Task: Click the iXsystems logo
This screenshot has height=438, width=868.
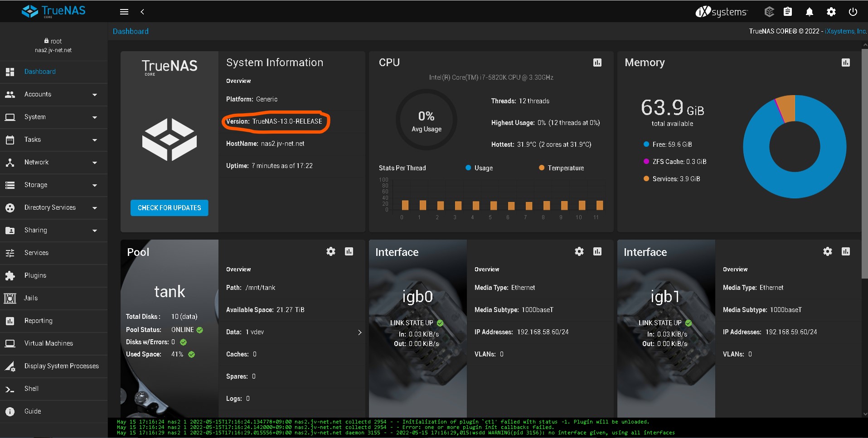Action: (x=721, y=12)
